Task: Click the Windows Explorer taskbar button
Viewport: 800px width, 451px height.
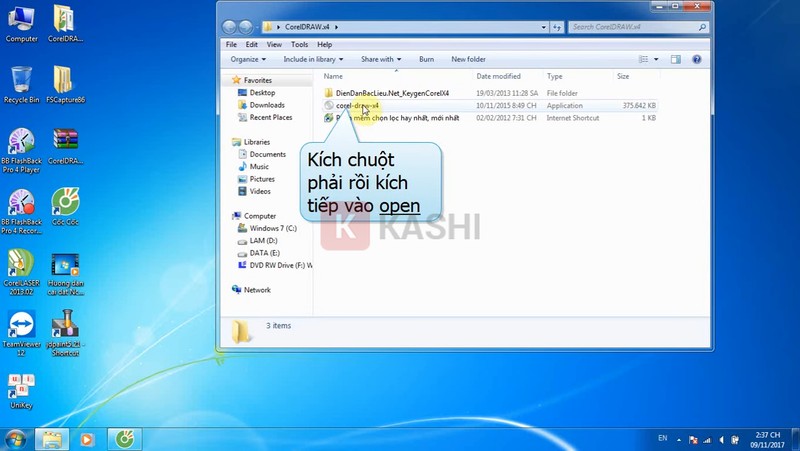Action: [52, 439]
